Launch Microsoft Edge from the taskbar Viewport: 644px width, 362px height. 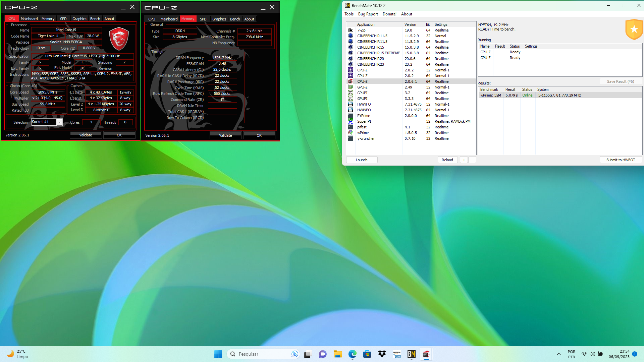pos(352,354)
